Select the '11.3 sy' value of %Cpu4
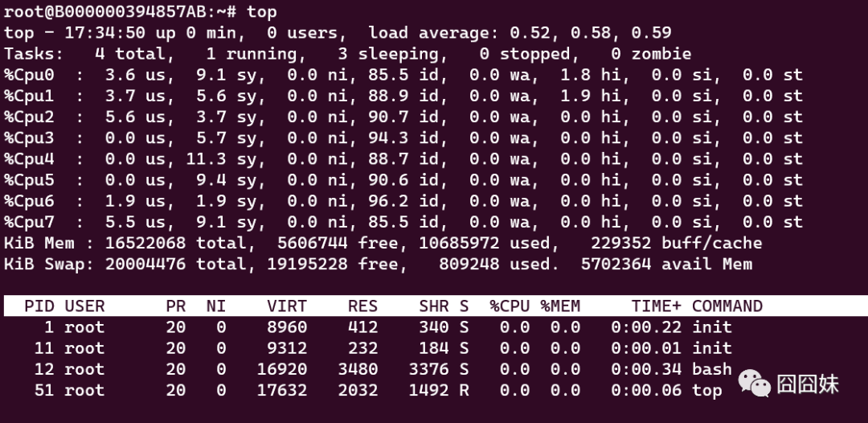Screen dimensions: 868x423 [222, 159]
